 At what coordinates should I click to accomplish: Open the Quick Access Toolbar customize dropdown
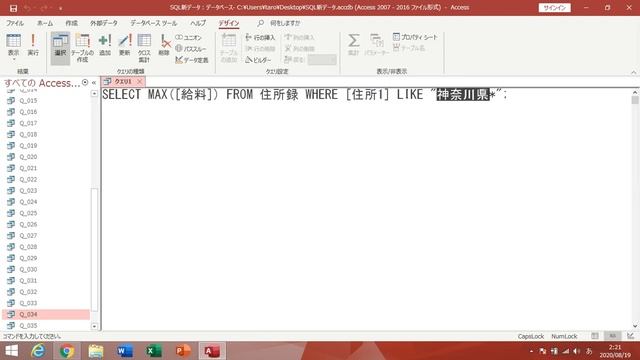point(60,8)
